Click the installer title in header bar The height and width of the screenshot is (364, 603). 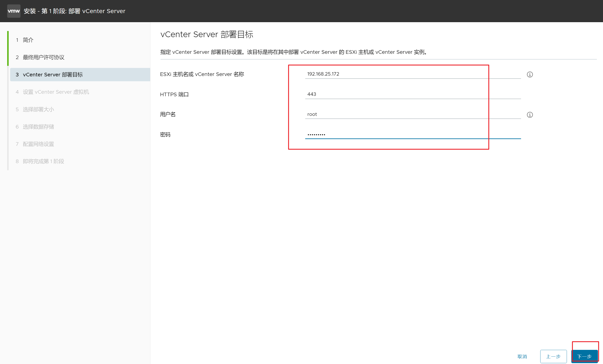(74, 11)
